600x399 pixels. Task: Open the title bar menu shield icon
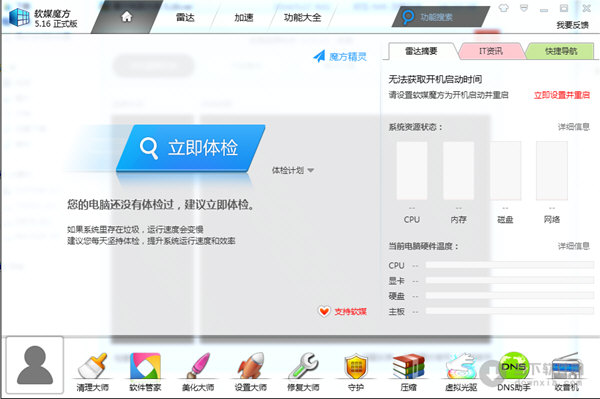click(524, 8)
